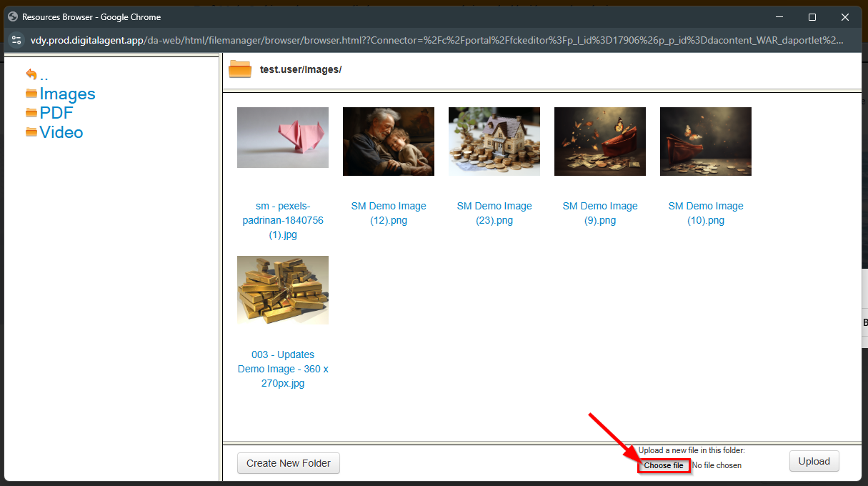
Task: Maximize the Resources Browser window
Action: coord(812,16)
